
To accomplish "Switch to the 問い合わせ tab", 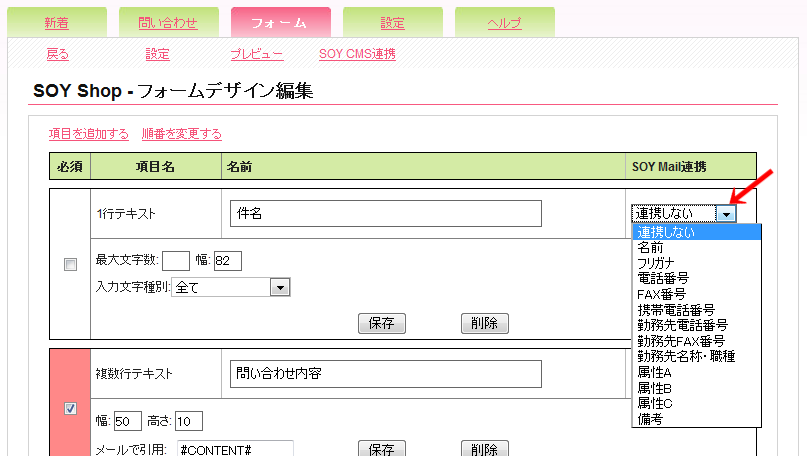I will 168,23.
